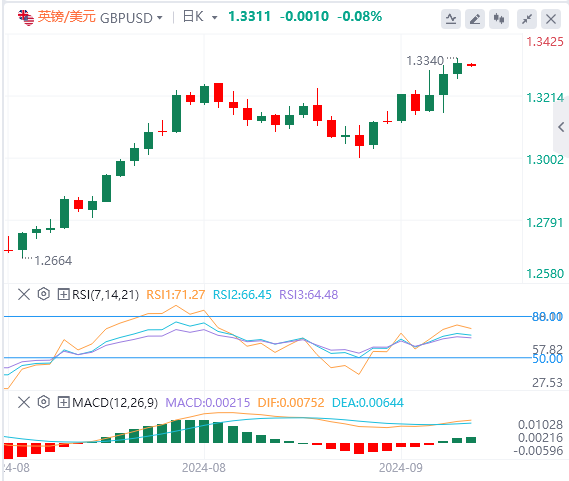This screenshot has width=569, height=481.
Task: Click the 1.3002 price axis label
Action: tap(545, 160)
